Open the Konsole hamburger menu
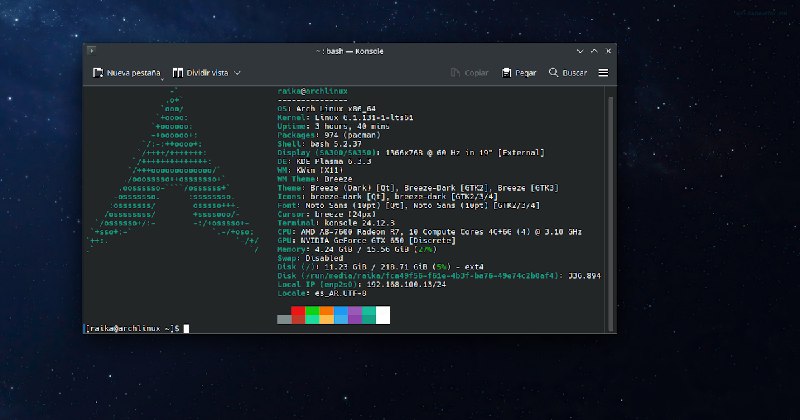 [x=603, y=73]
